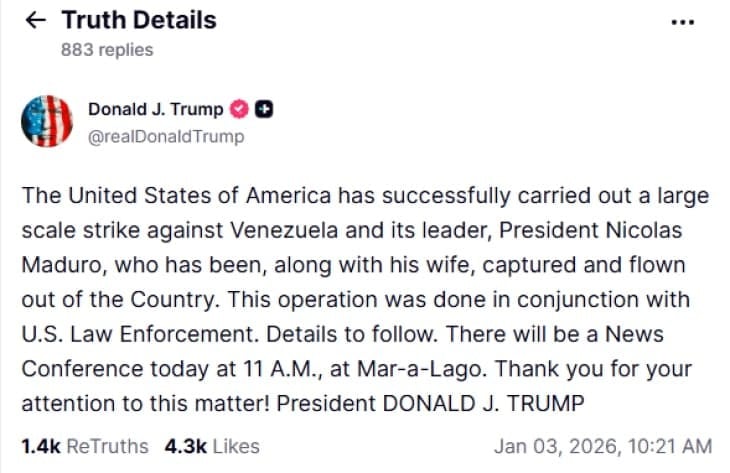Click the pink verified badge
730x473 pixels.
(x=241, y=109)
